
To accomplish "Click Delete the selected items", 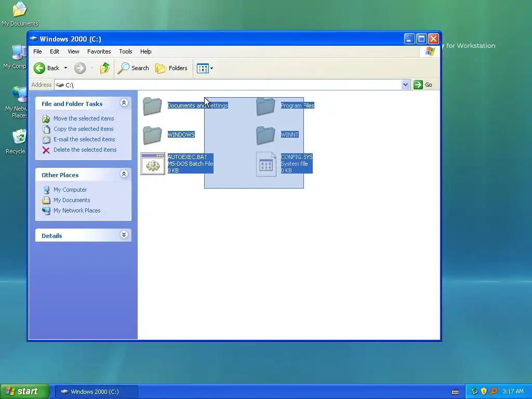I will (85, 150).
